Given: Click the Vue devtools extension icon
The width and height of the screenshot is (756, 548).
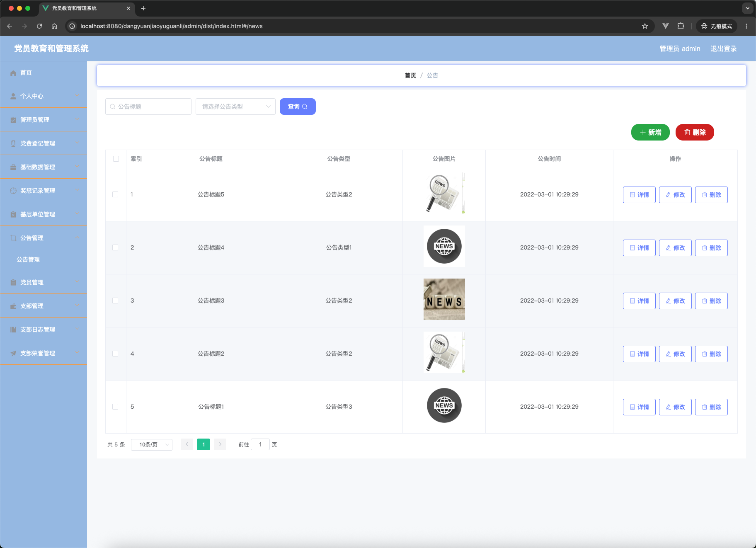Looking at the screenshot, I should click(666, 26).
